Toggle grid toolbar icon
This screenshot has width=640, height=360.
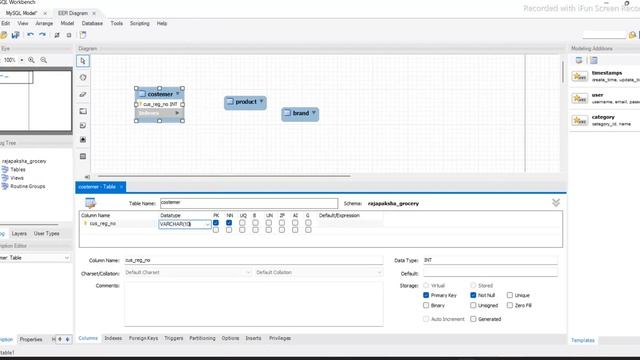[57, 35]
